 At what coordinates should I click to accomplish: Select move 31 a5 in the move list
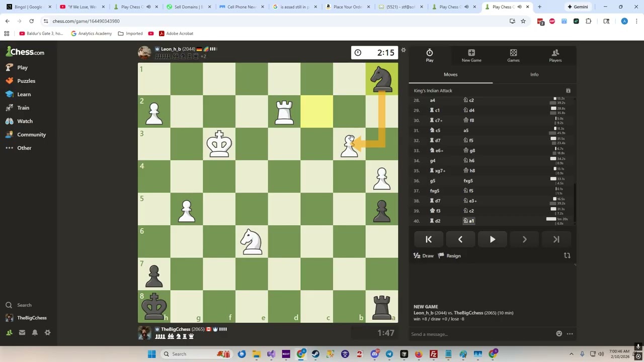(x=466, y=130)
